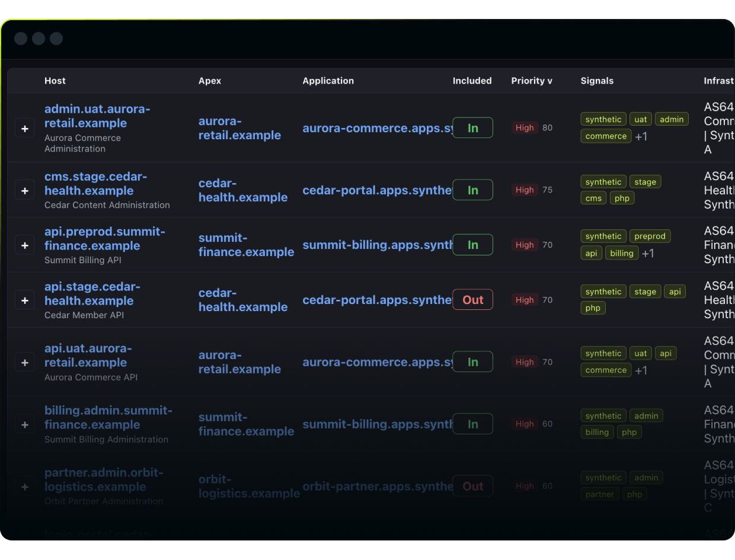Open cedar-portal.apps application in api.stage row
735x560 pixels.
click(x=378, y=300)
